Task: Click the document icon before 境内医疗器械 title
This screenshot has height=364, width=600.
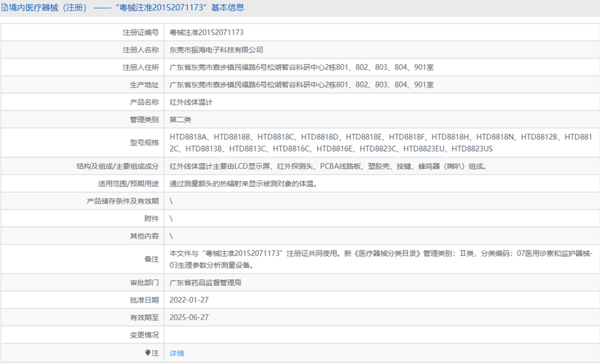Action: (x=5, y=7)
